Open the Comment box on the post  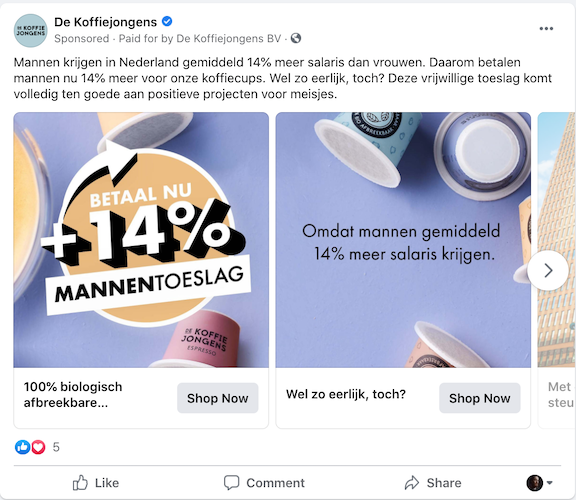tap(264, 483)
